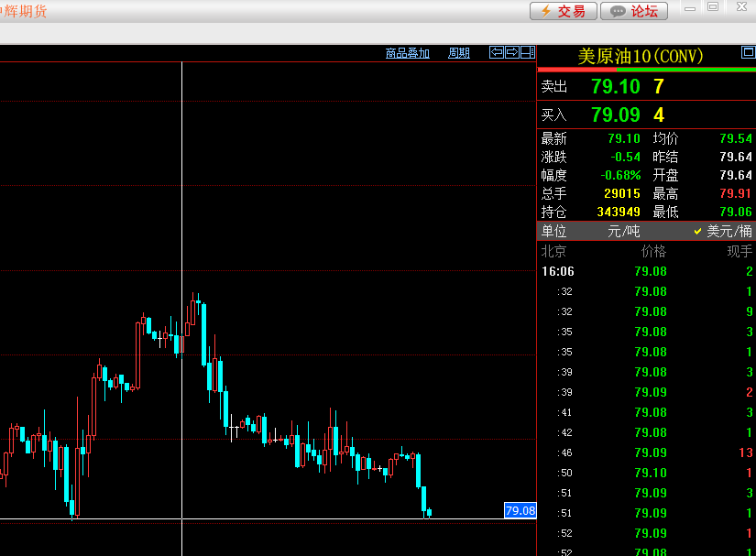Click the 涨跌 value -0.54
This screenshot has width=756, height=556.
[x=625, y=157]
